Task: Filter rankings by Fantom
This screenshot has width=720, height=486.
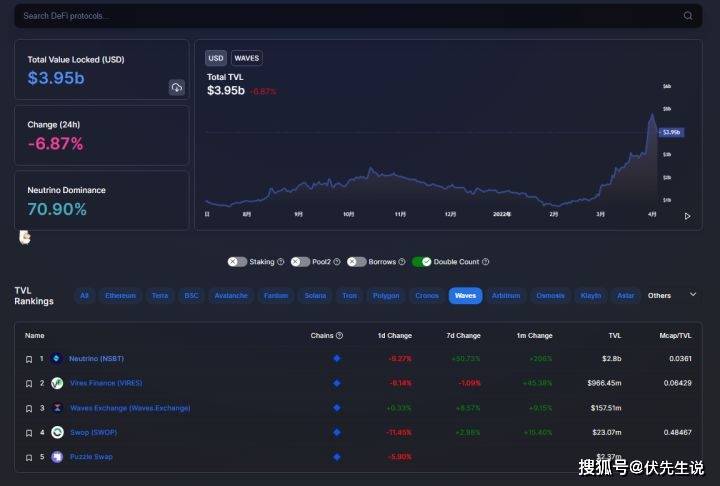Action: (276, 295)
